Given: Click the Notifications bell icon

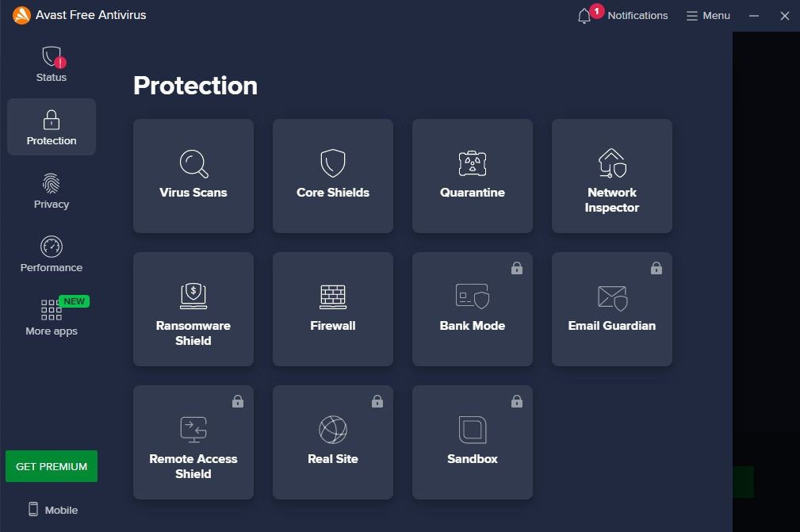Looking at the screenshot, I should (x=585, y=16).
